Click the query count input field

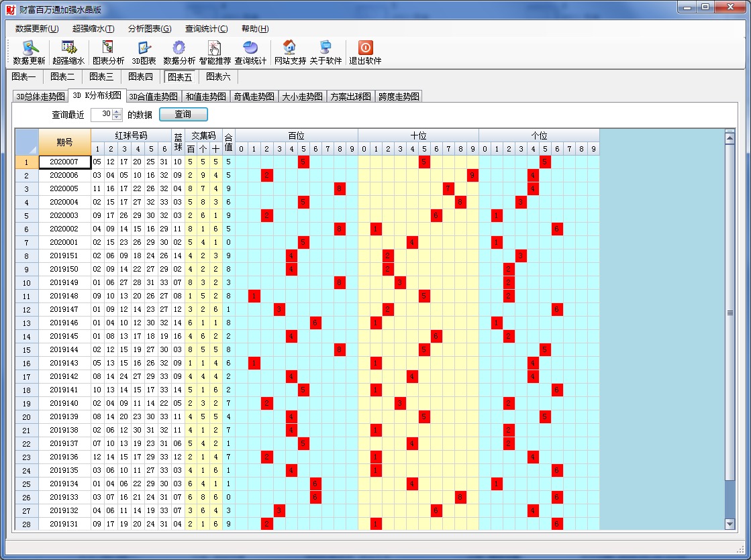coord(101,115)
